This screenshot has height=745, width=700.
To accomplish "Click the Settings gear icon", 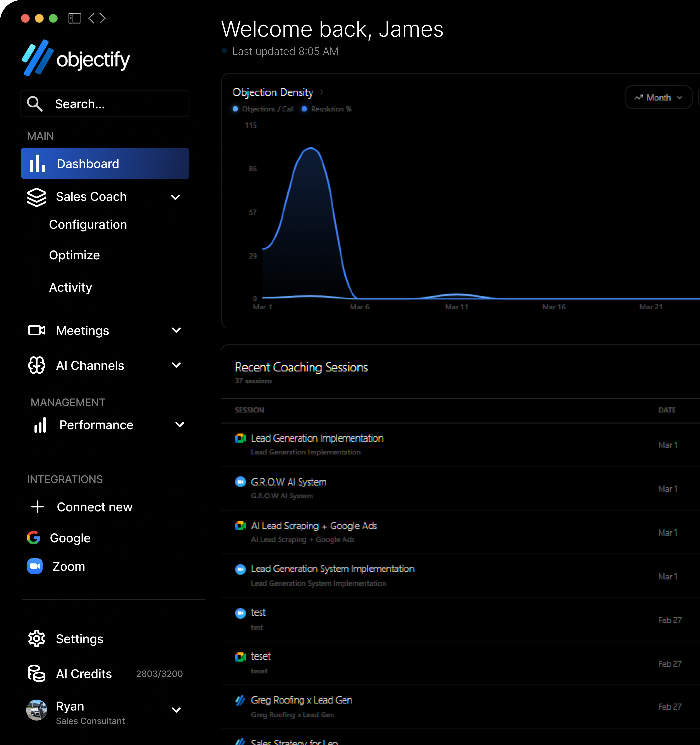I will (x=37, y=639).
